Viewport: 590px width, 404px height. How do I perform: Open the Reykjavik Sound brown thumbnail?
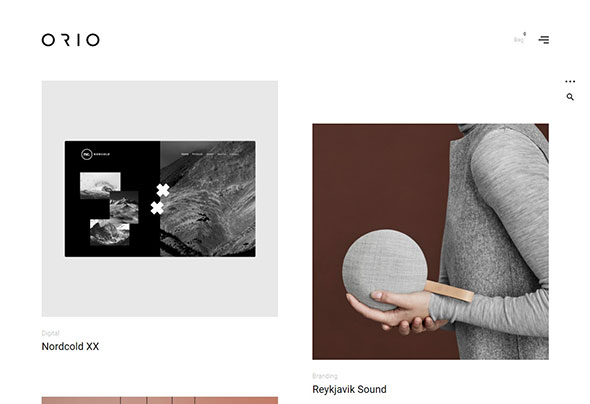pyautogui.click(x=430, y=241)
